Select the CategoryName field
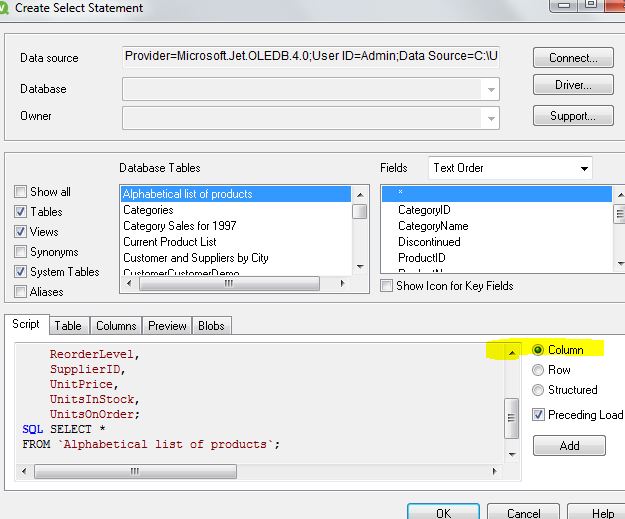 (497, 226)
